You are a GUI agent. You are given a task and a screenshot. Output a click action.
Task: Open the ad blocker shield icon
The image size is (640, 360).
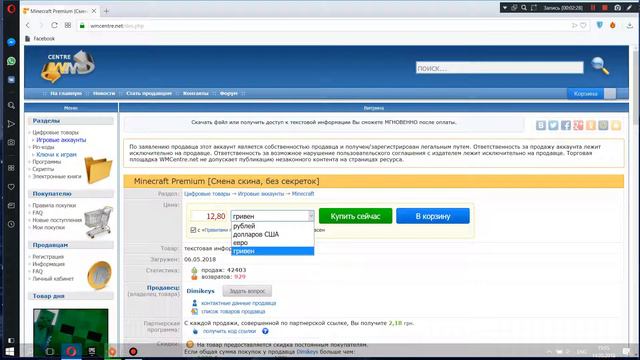(x=599, y=25)
